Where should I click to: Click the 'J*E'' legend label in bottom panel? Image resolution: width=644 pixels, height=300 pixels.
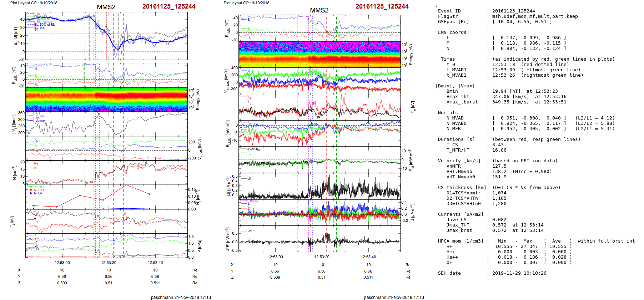pyautogui.click(x=251, y=231)
